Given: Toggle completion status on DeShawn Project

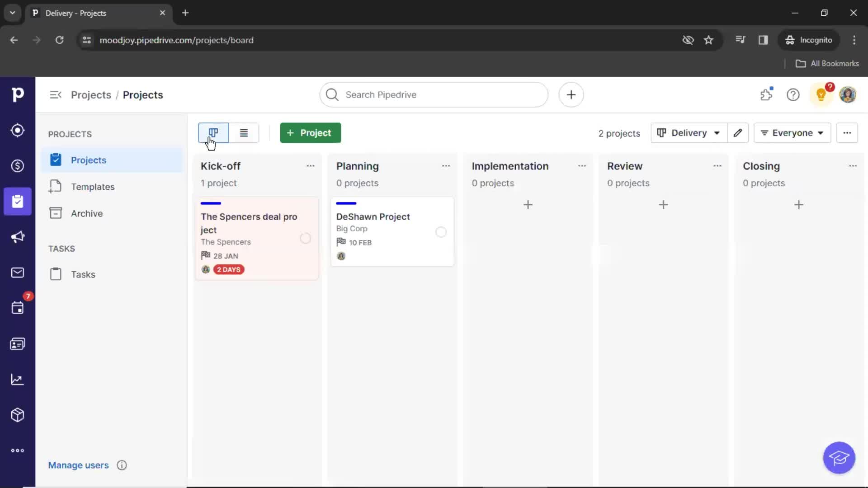Looking at the screenshot, I should click(441, 231).
